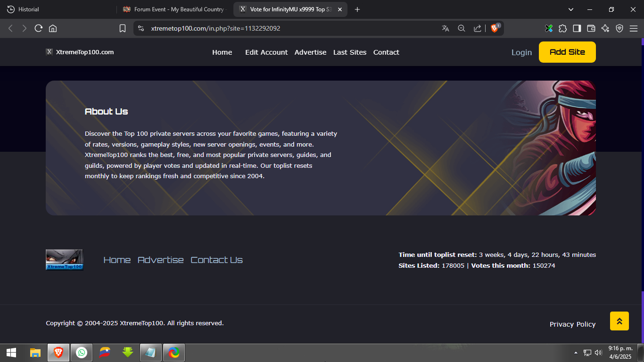Click the footer Home link
644x362 pixels.
point(117,260)
